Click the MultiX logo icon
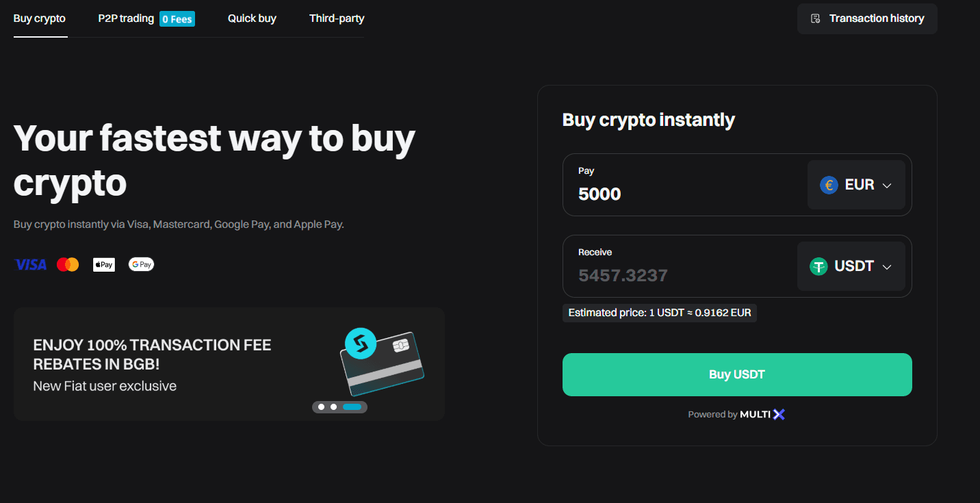This screenshot has height=503, width=980. click(779, 414)
